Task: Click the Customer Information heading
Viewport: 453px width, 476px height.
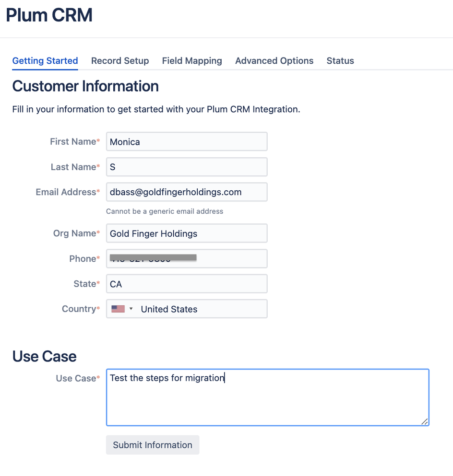Action: click(x=85, y=86)
